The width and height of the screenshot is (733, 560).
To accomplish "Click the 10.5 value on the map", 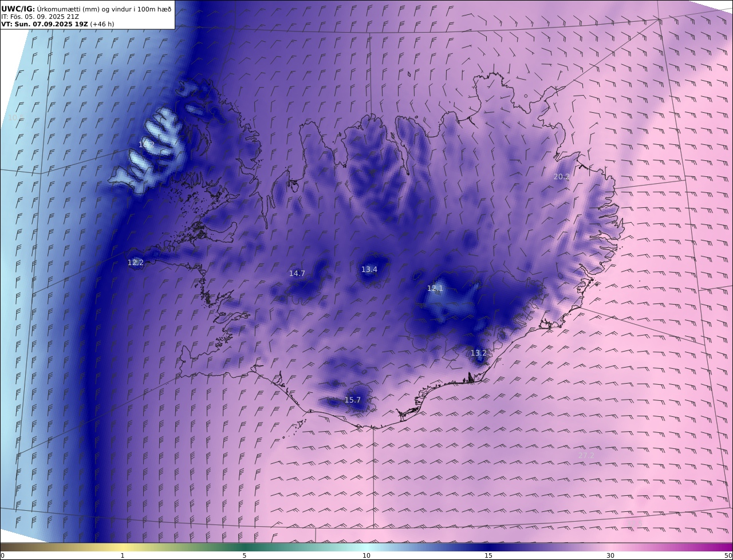I will [x=17, y=118].
